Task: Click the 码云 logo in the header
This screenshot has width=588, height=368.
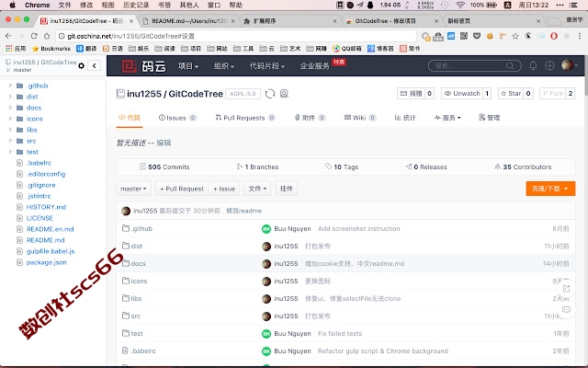Action: click(143, 66)
